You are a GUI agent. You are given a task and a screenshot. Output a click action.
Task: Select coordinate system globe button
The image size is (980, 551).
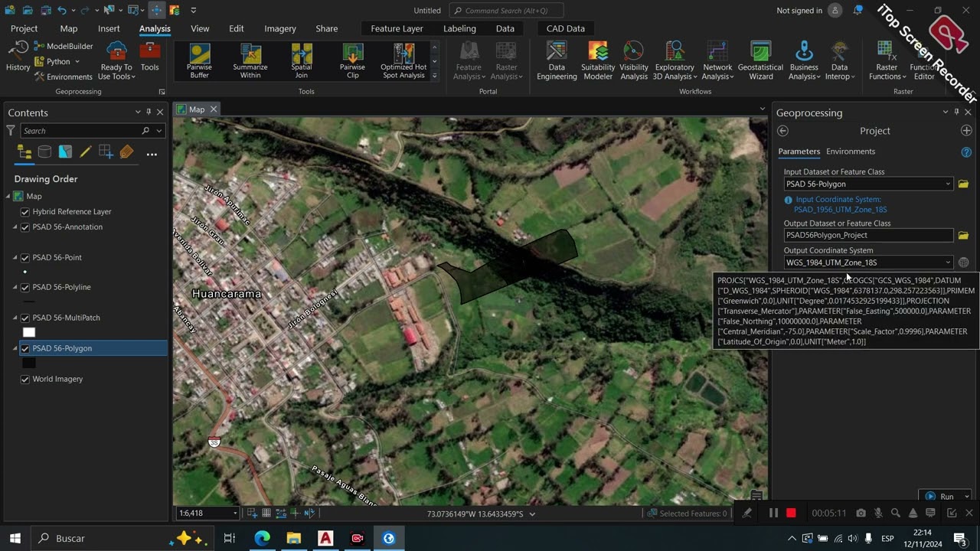pyautogui.click(x=963, y=262)
